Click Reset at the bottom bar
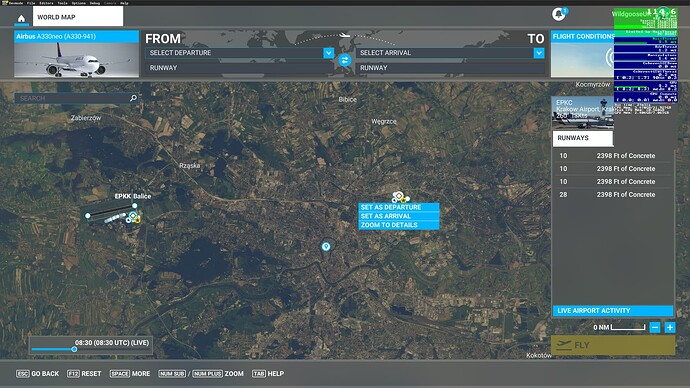690x388 pixels. pyautogui.click(x=84, y=373)
